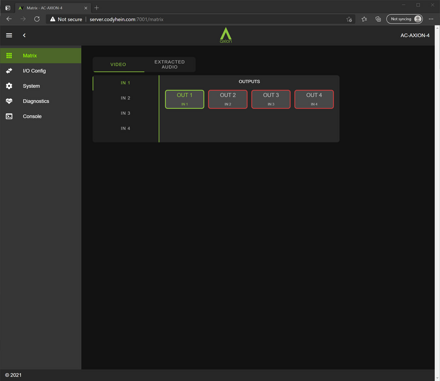440x381 pixels.
Task: Click the Axion logo in the header
Action: tap(226, 35)
